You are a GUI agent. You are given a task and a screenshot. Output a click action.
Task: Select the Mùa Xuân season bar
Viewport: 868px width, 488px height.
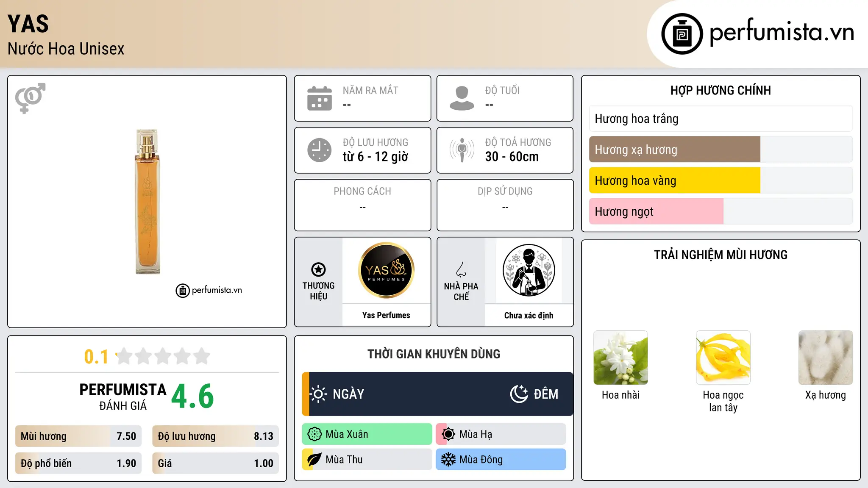[x=367, y=434]
